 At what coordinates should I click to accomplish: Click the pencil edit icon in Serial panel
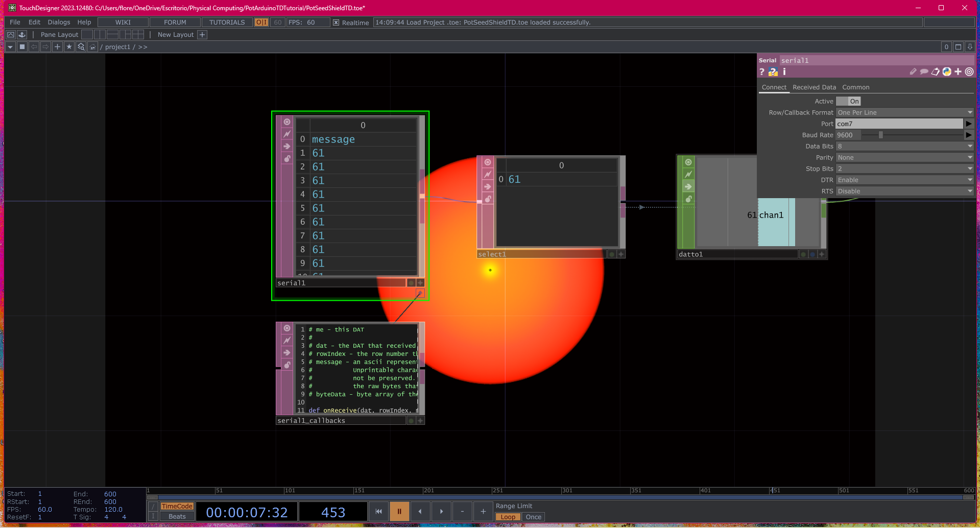(x=913, y=71)
